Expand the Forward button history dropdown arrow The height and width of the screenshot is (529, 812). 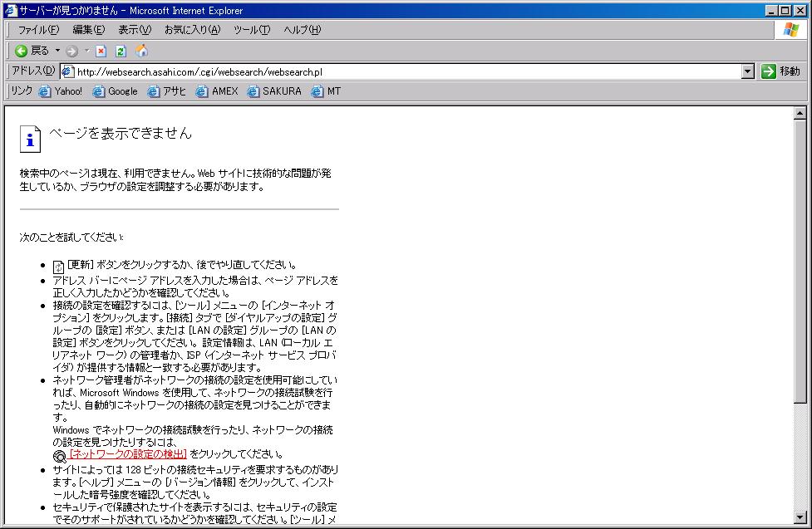[86, 51]
